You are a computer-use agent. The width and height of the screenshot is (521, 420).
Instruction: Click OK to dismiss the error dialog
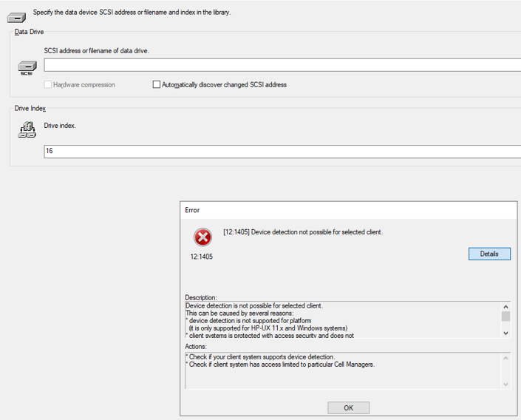348,407
